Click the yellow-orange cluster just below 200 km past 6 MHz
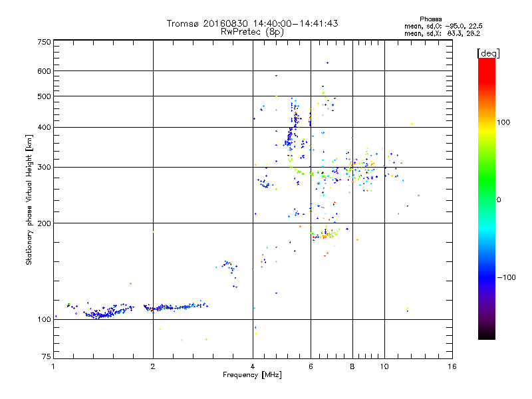 [326, 234]
